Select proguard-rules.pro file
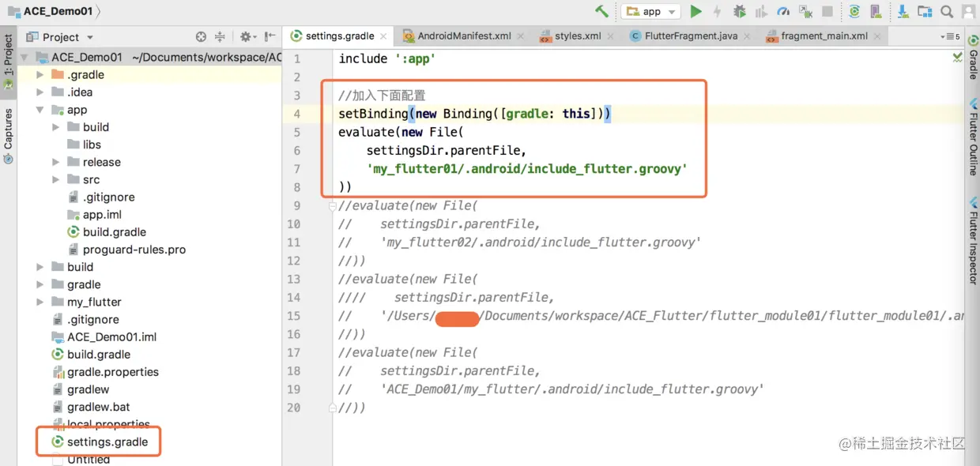The height and width of the screenshot is (466, 980). pos(134,250)
